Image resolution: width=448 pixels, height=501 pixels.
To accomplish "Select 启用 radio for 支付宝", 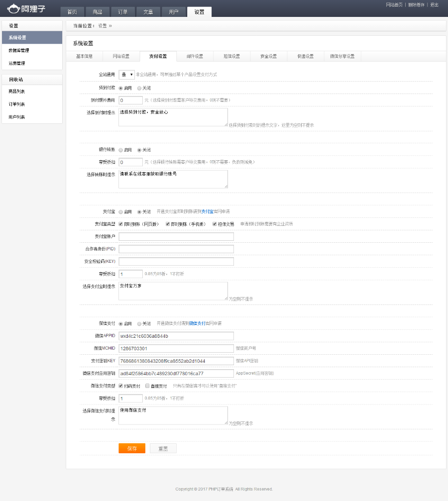I will pyautogui.click(x=120, y=212).
